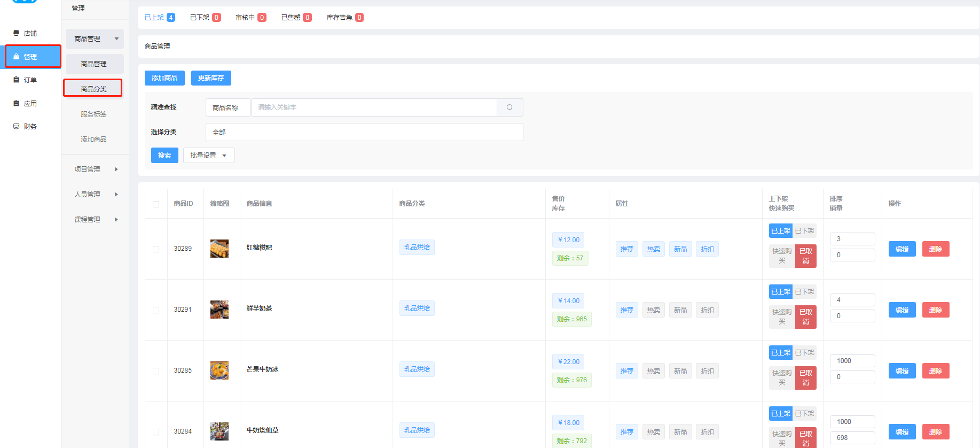
Task: Toggle 热卖 attribute for 鲜芋奶茶
Action: 654,310
